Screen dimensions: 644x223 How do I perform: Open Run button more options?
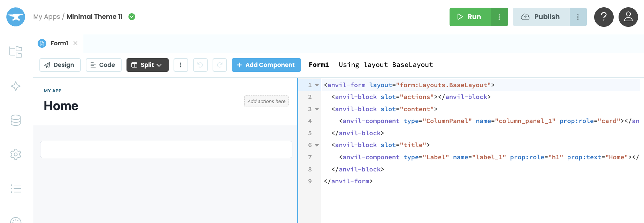[x=499, y=17]
